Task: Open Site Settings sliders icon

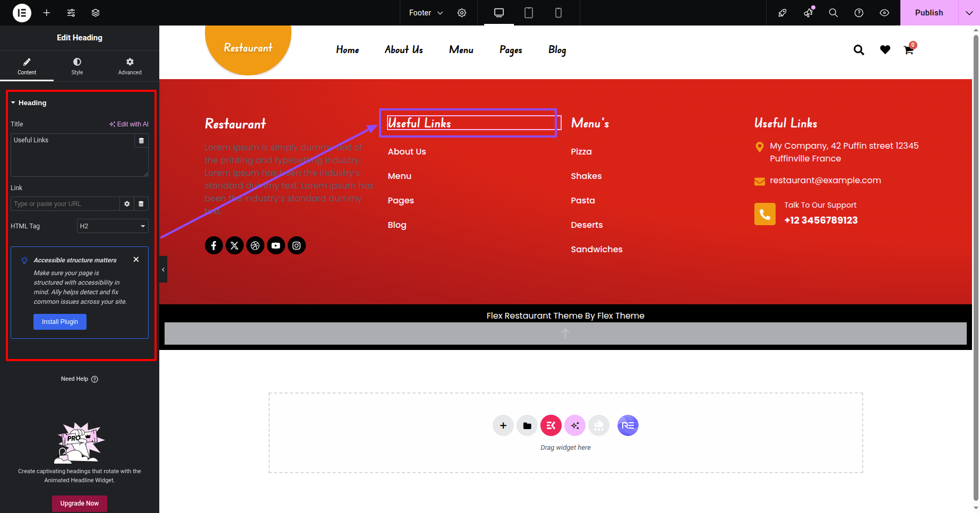Action: coord(71,13)
